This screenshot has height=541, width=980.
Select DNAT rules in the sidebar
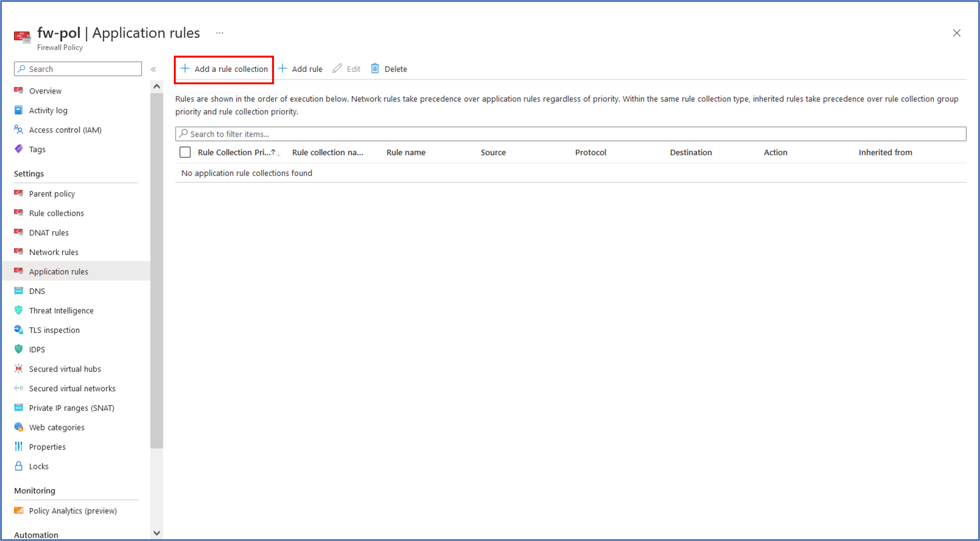(49, 232)
